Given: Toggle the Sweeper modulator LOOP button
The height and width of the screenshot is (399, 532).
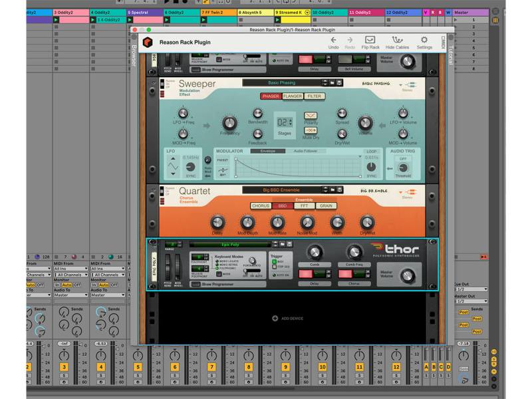Looking at the screenshot, I should (372, 152).
